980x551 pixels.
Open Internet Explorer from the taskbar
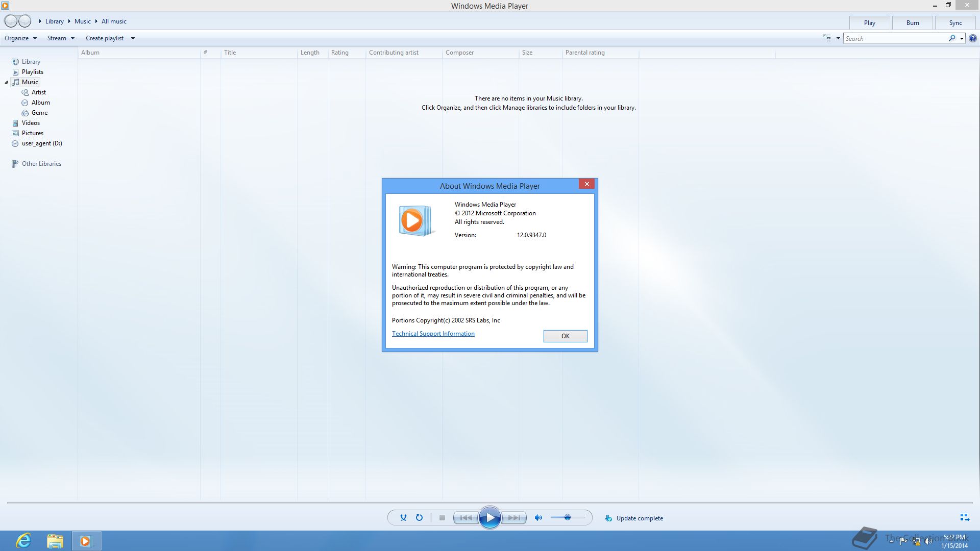coord(23,541)
